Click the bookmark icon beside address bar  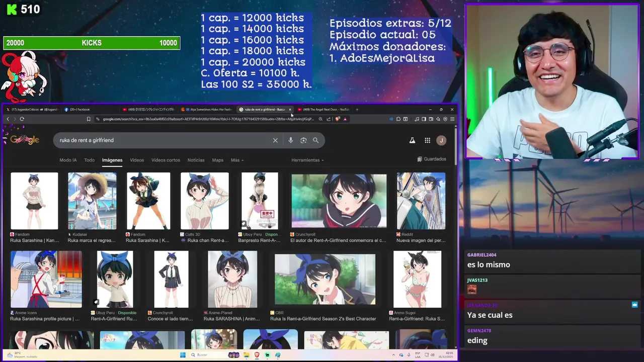[89, 119]
